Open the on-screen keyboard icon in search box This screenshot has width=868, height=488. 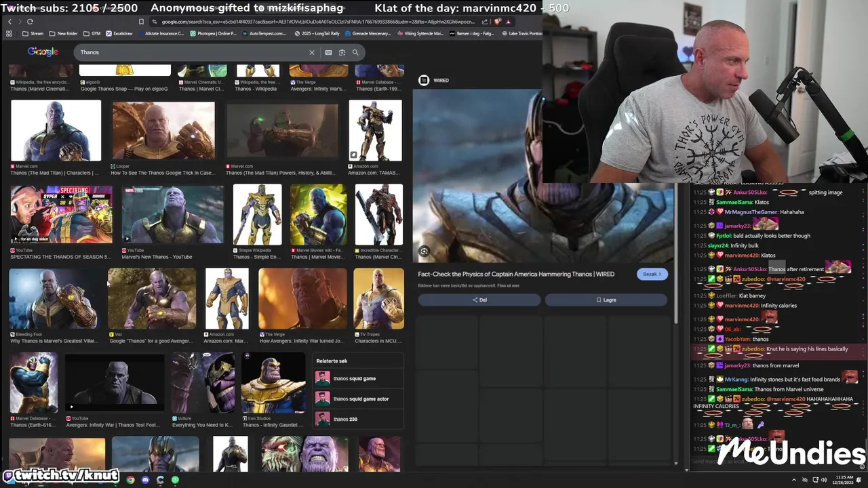coord(328,52)
